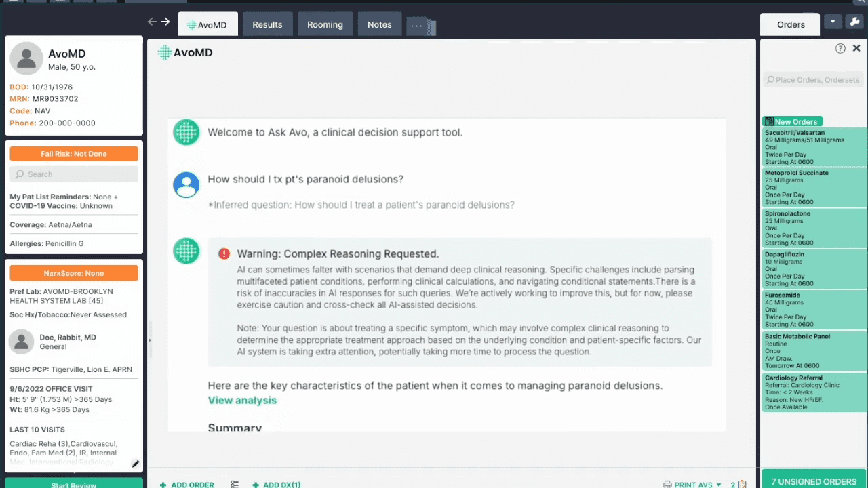Select the Notes tab
Image resolution: width=868 pixels, height=488 pixels.
pyautogui.click(x=379, y=24)
